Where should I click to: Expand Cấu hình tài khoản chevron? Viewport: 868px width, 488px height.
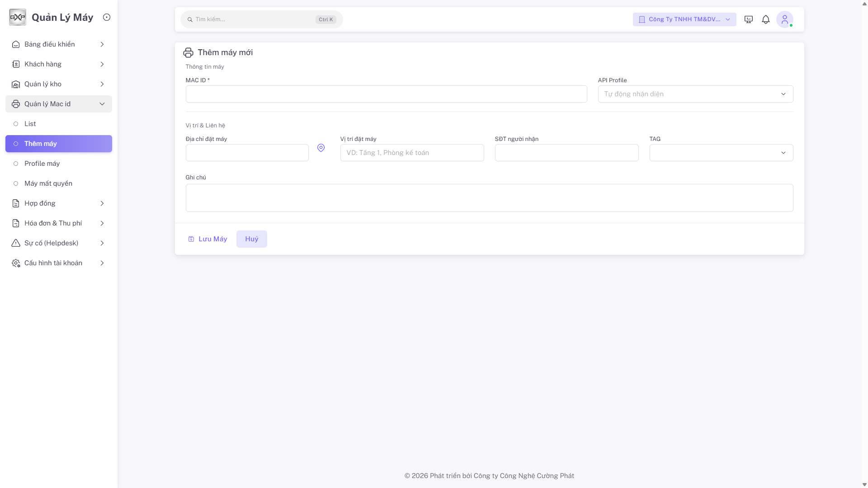(x=102, y=263)
